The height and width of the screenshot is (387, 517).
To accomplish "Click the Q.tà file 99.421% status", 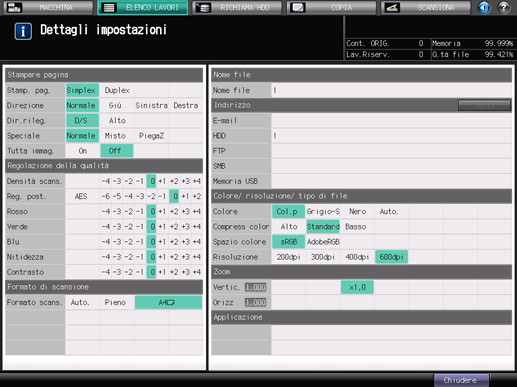I will [x=473, y=54].
